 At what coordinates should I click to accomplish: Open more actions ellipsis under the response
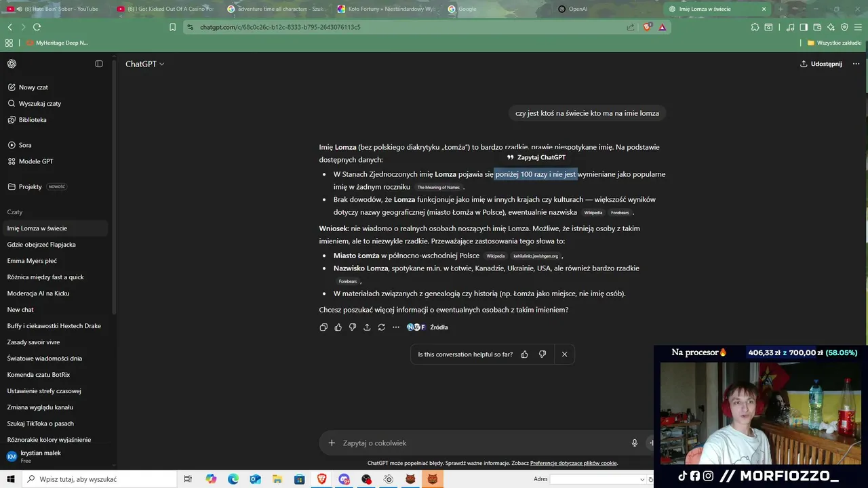[x=396, y=327]
